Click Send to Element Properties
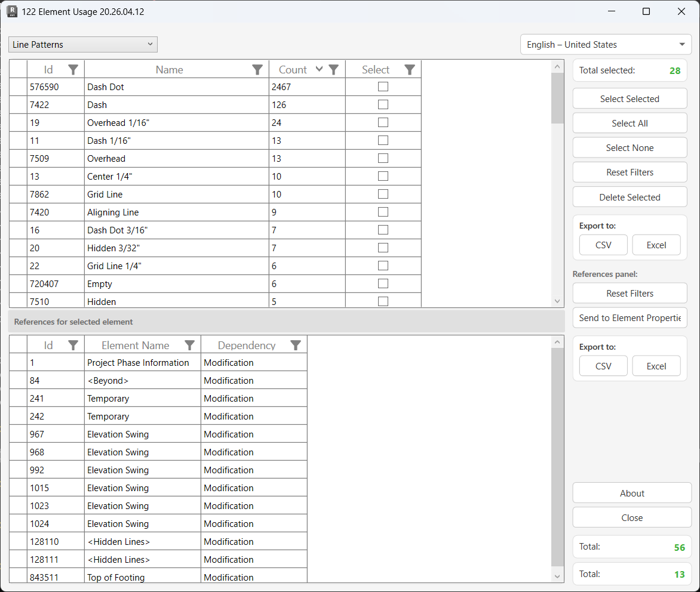This screenshot has height=592, width=700. point(630,317)
